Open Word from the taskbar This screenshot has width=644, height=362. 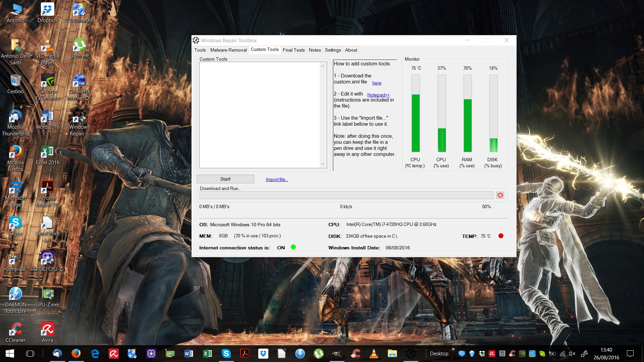point(189,353)
